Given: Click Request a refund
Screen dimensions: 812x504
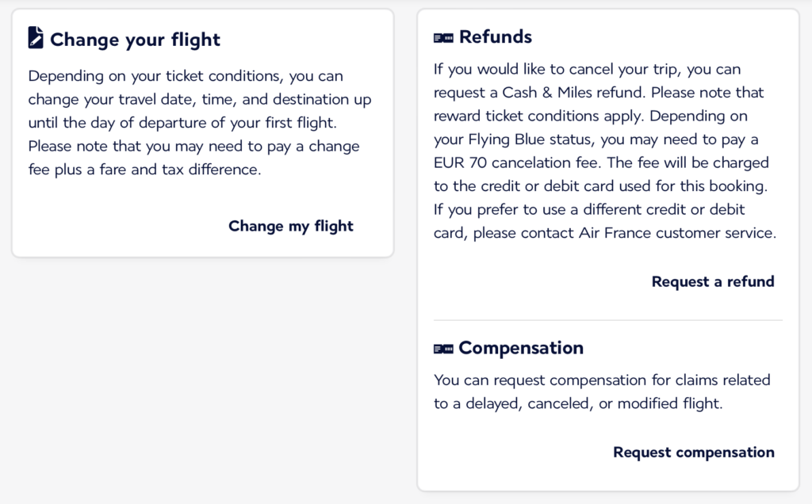Looking at the screenshot, I should (x=712, y=281).
